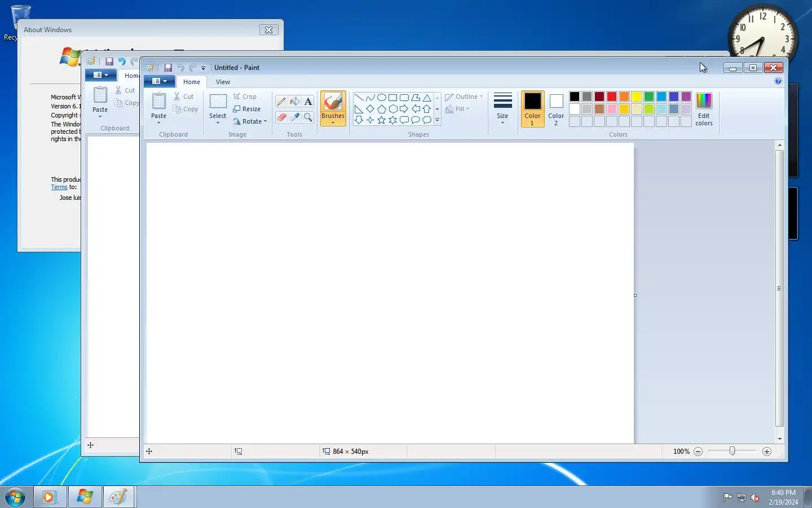Choose the Five-point star shape
812x508 pixels.
382,120
